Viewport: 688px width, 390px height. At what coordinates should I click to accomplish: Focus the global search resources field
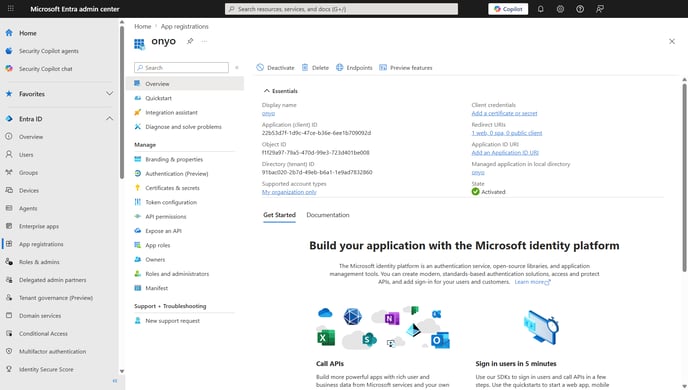pos(341,9)
